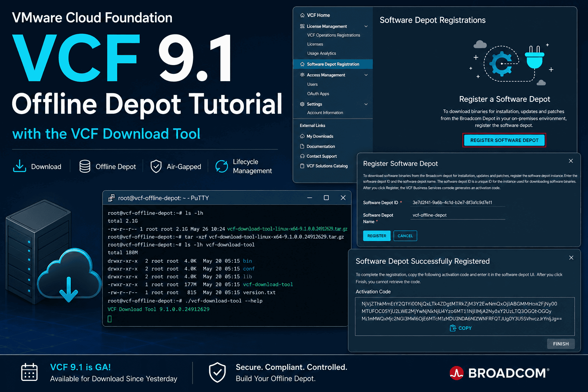This screenshot has height=392, width=588.
Task: Select Licenses in the sidebar
Action: tap(315, 44)
